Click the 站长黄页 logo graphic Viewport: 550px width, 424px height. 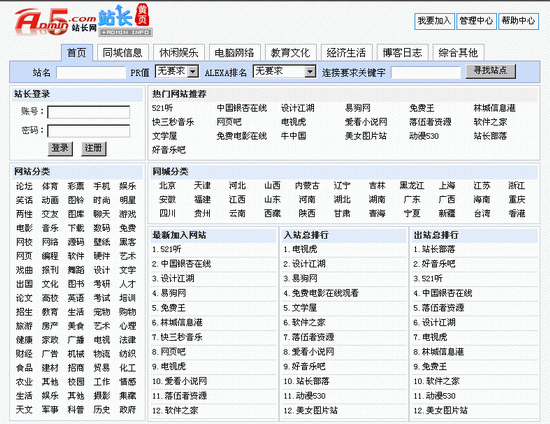tap(125, 20)
